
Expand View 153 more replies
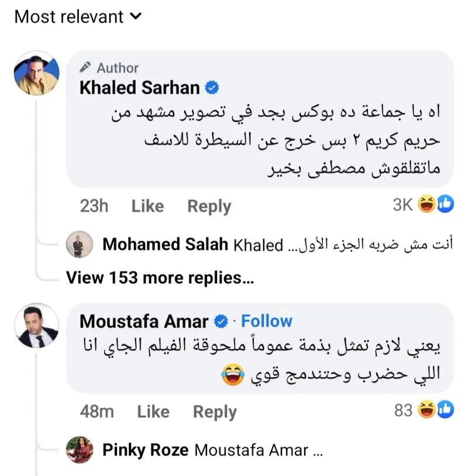point(160,277)
